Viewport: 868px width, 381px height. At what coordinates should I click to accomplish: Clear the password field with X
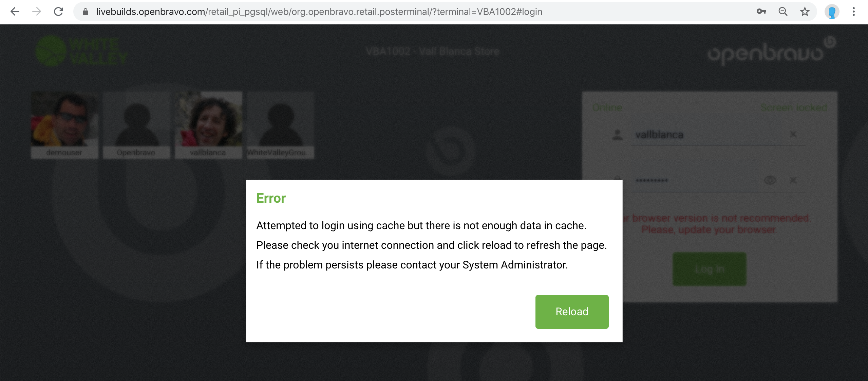(x=793, y=180)
